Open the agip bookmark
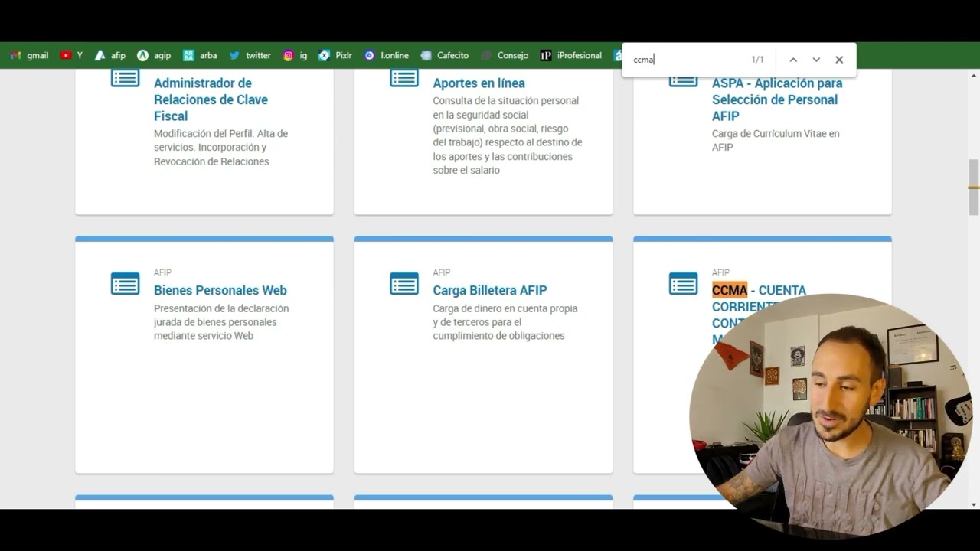The image size is (980, 551). tap(154, 55)
